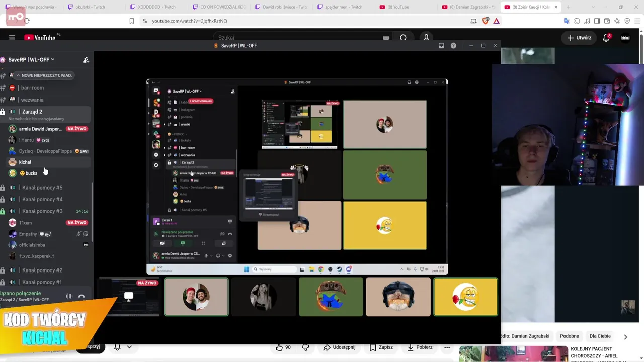Viewport: 644px width, 362px height.
Task: Bookmark this page in the address bar
Action: point(132,21)
